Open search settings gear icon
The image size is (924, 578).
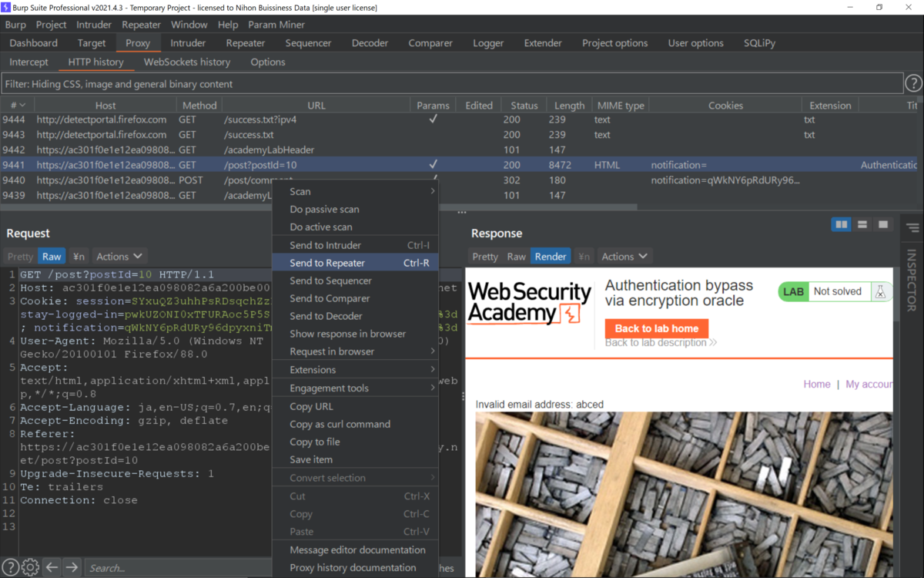click(30, 567)
